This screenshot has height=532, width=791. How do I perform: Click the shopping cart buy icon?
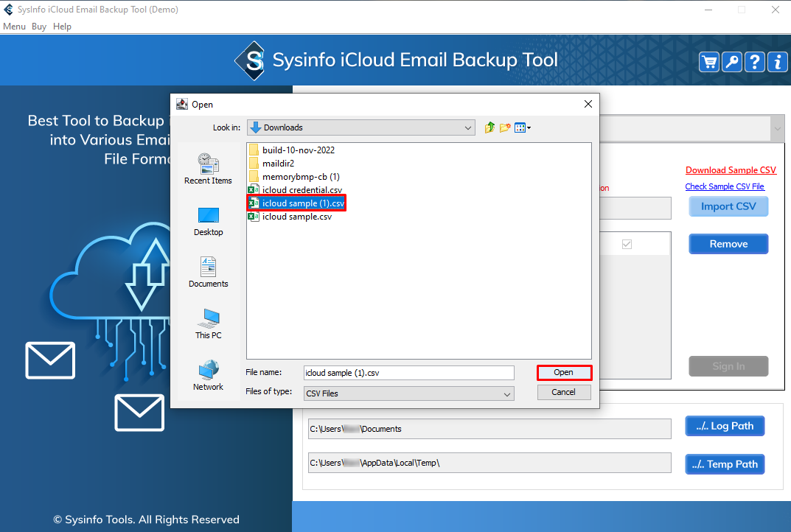[x=709, y=62]
